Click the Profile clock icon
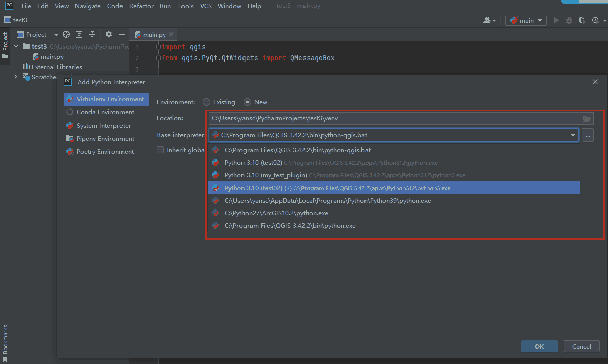This screenshot has height=364, width=608. [595, 20]
